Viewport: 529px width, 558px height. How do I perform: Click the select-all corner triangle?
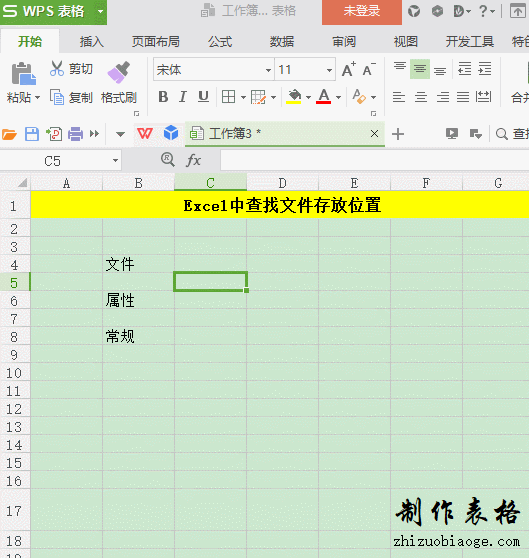22,183
